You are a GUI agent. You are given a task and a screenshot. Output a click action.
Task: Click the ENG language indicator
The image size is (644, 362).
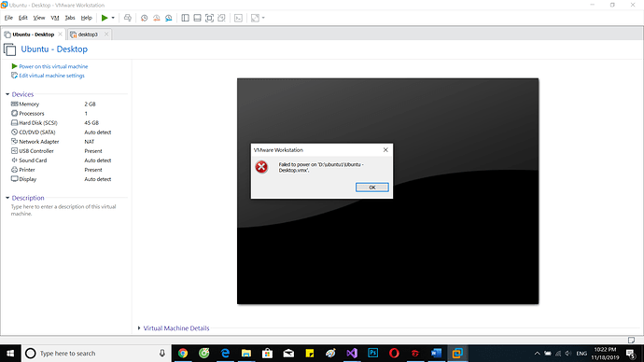point(581,354)
